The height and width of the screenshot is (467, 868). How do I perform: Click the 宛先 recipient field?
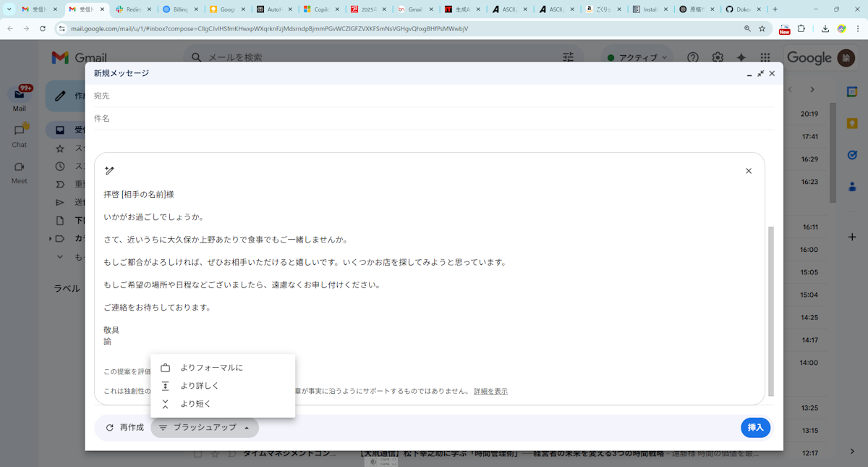click(x=434, y=96)
